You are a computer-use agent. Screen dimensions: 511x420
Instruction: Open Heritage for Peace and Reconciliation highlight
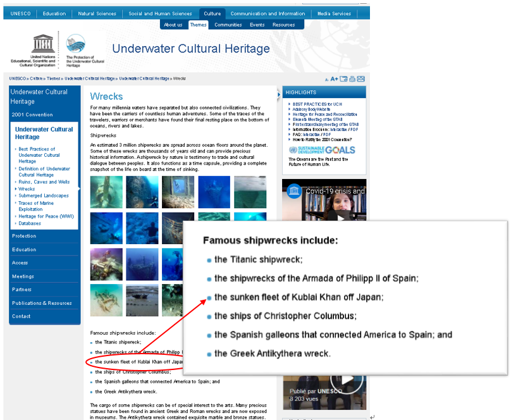click(x=324, y=114)
